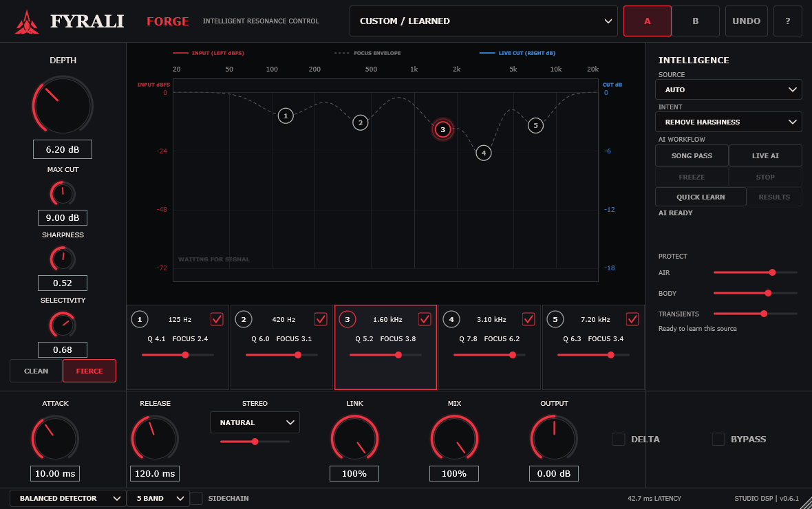Enable the Bypass checkbox
The image size is (812, 509).
pos(718,439)
